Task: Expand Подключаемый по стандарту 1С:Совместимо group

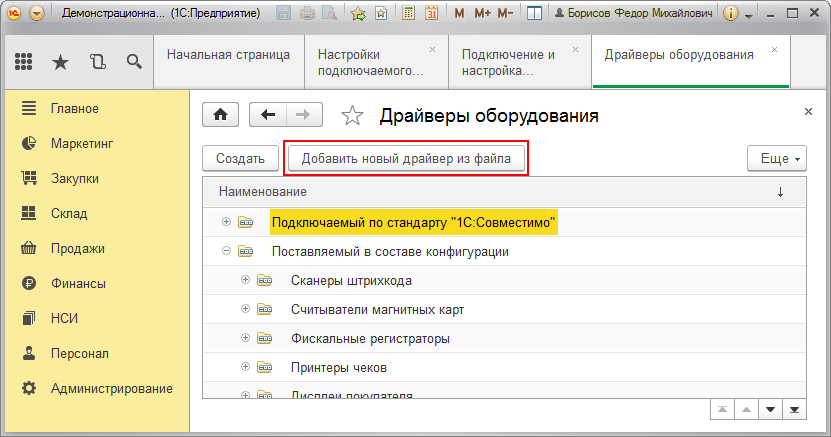Action: [226, 222]
